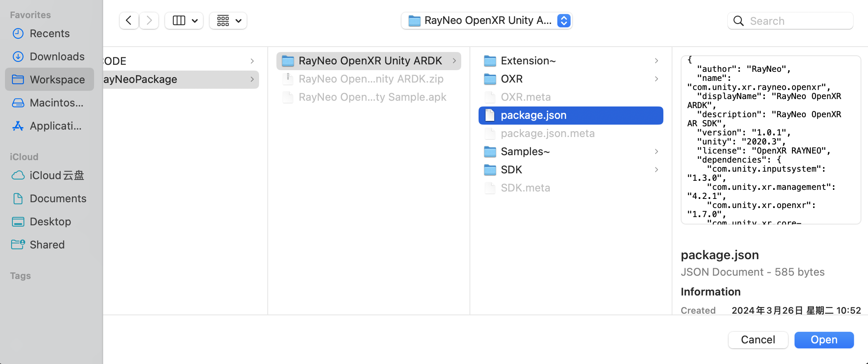
Task: Click the Open button
Action: tap(824, 340)
